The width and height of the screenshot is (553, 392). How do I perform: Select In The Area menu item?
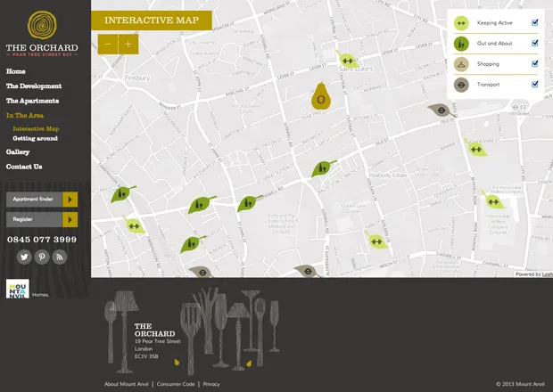pos(25,116)
